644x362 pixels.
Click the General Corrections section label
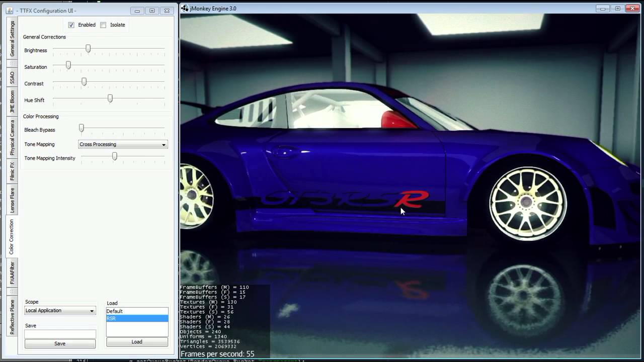[x=44, y=37]
